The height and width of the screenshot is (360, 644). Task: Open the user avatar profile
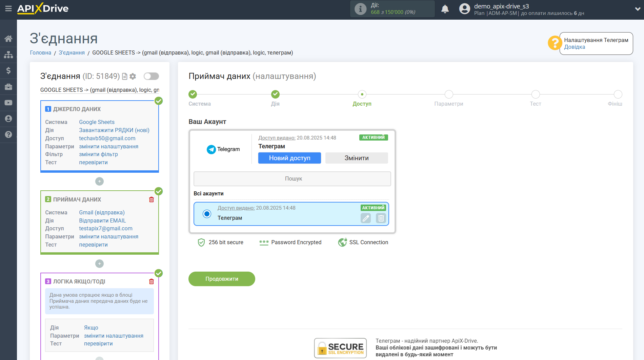coord(465,9)
